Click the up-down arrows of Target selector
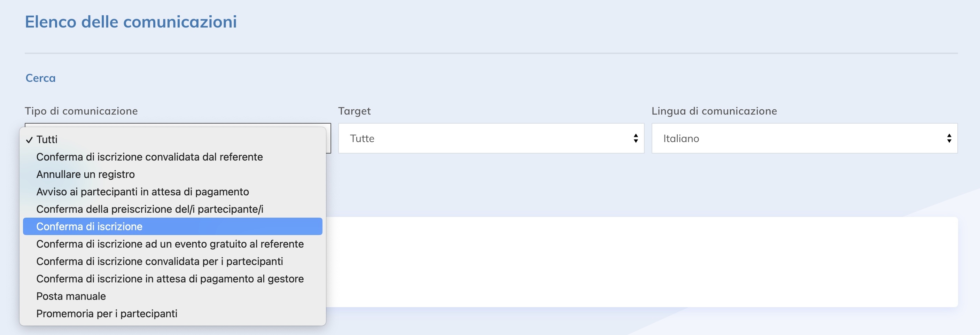 click(636, 138)
